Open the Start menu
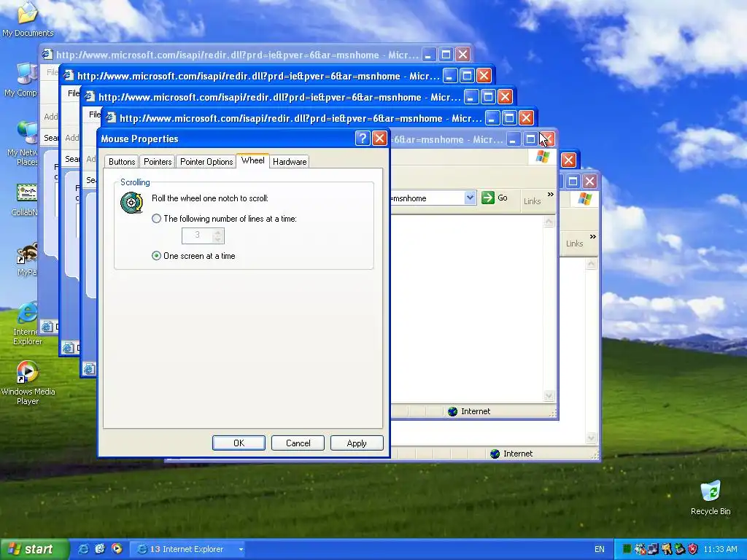 [x=34, y=549]
